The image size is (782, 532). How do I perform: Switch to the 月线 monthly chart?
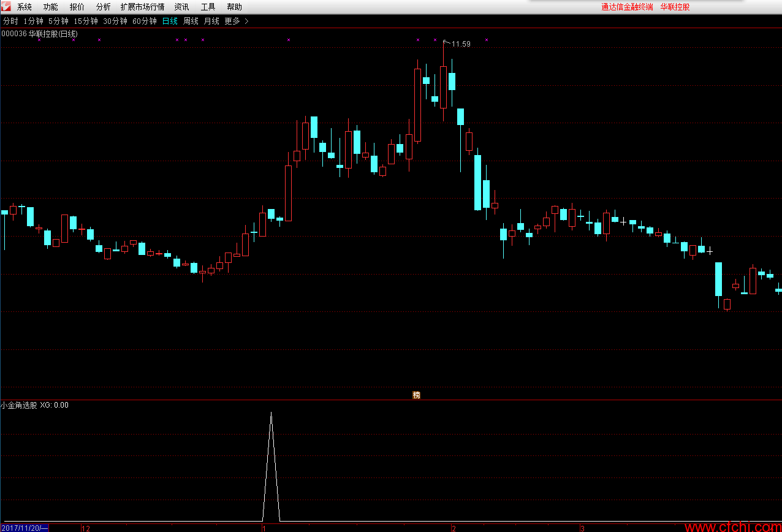pyautogui.click(x=211, y=21)
